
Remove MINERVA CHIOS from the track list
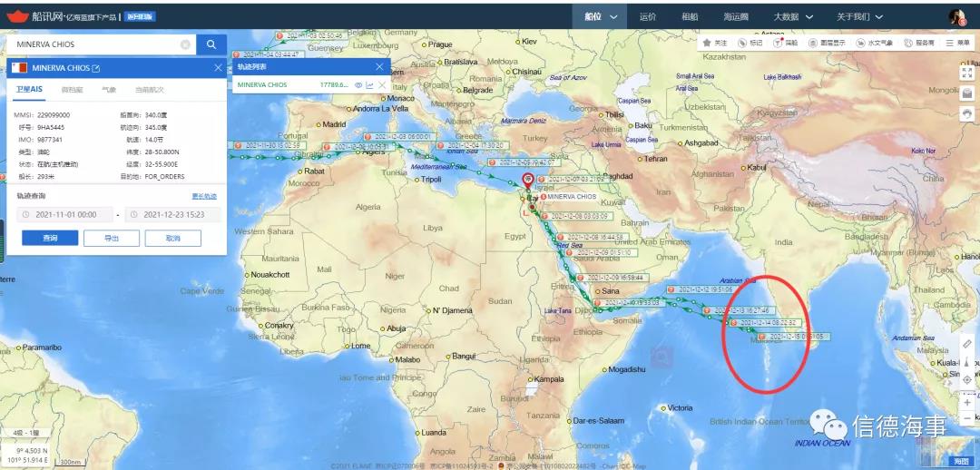point(382,85)
